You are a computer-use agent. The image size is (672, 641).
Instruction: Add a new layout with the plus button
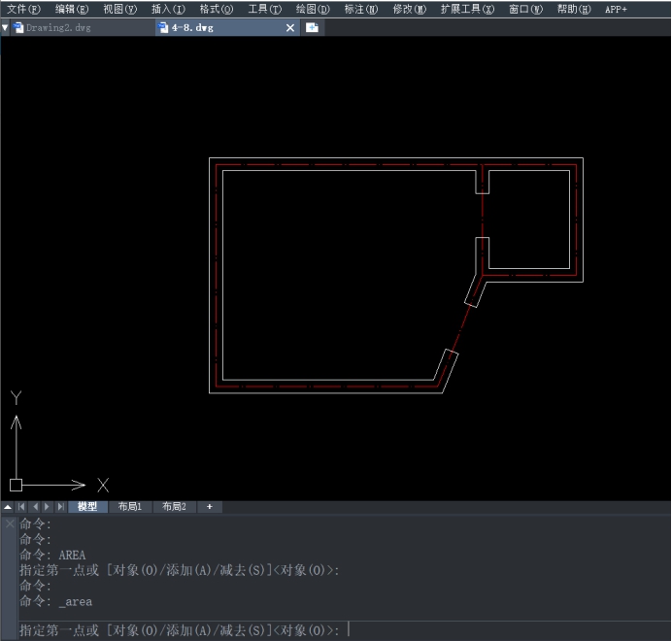(x=209, y=507)
